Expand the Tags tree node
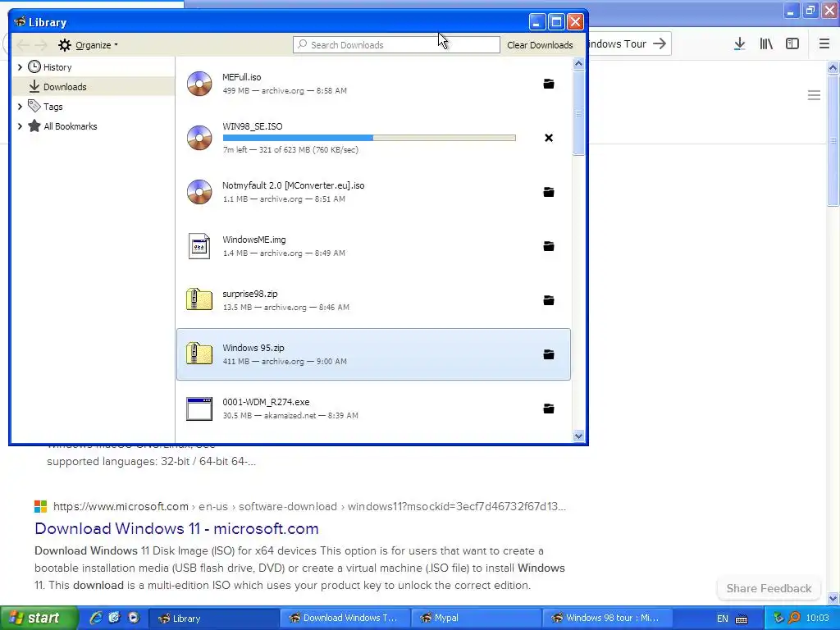840x630 pixels. click(20, 107)
